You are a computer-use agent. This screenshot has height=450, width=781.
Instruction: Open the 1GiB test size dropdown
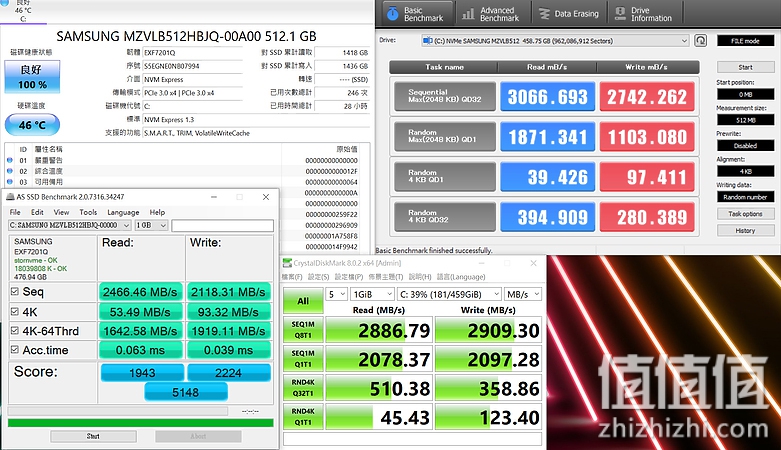(372, 294)
